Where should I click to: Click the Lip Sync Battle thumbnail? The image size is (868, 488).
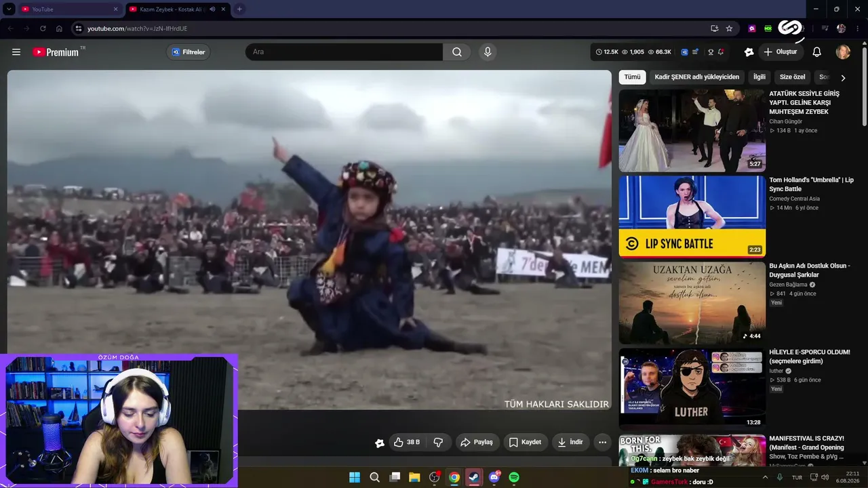coord(692,217)
